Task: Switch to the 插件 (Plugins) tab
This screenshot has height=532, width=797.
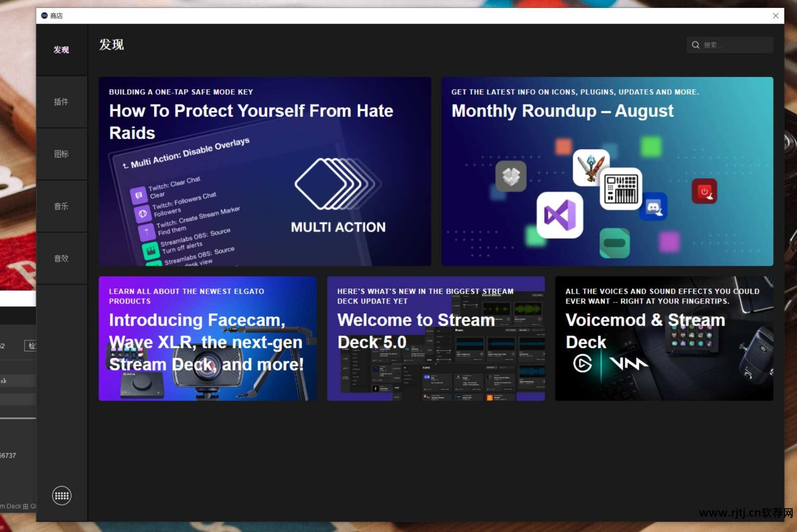Action: [61, 102]
